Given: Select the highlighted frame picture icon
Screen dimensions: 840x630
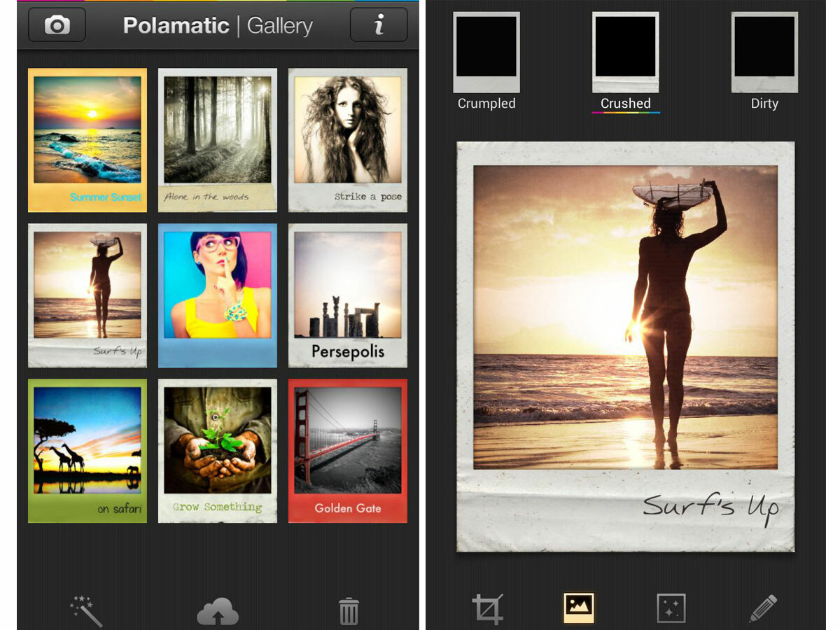Looking at the screenshot, I should (579, 608).
